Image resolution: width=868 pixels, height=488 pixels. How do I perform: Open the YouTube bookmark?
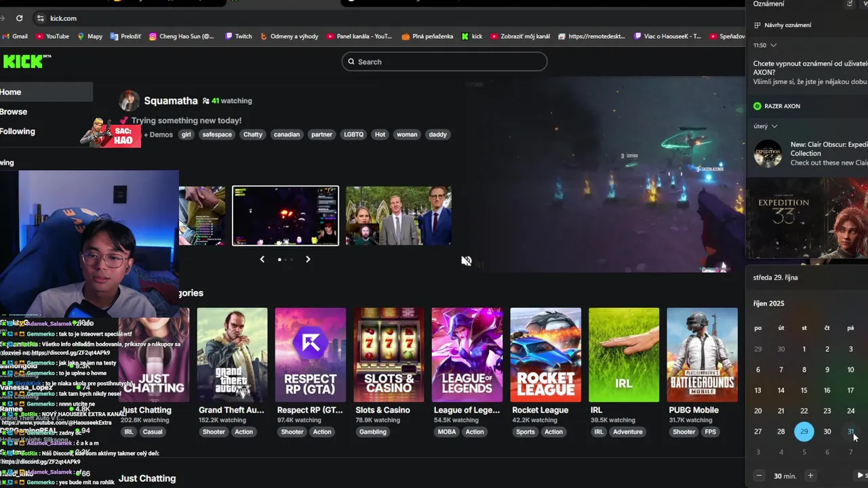click(x=52, y=37)
